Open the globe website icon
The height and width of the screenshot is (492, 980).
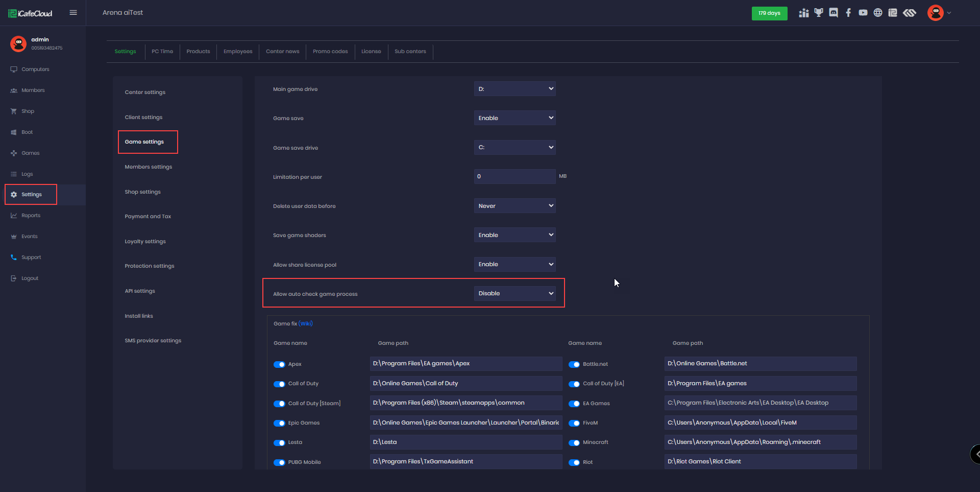point(878,13)
